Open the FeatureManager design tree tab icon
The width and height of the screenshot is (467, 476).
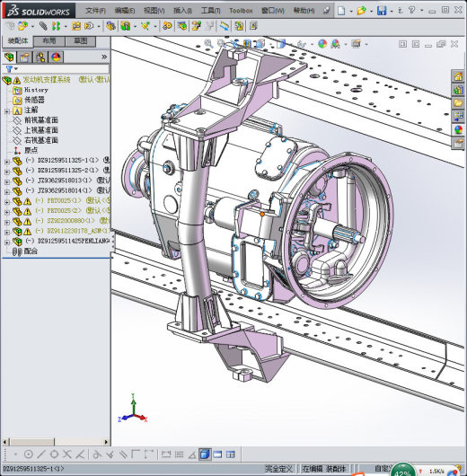tap(9, 57)
